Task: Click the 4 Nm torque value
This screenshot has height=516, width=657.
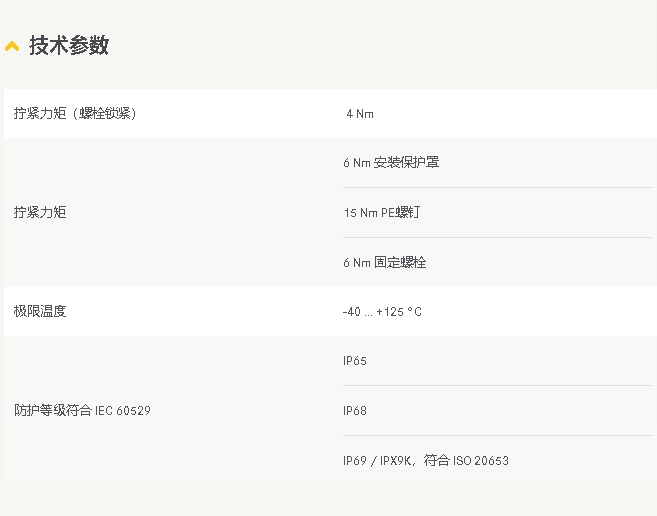Action: click(360, 114)
